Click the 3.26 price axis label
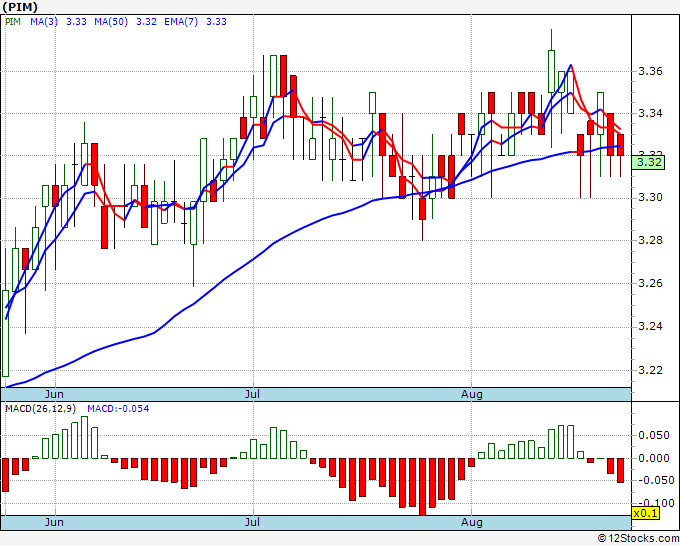Screen dimensions: 680x546 (651, 283)
